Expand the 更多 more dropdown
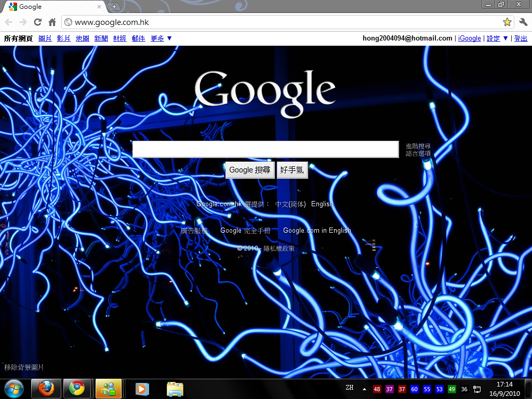This screenshot has width=532, height=399. 161,38
